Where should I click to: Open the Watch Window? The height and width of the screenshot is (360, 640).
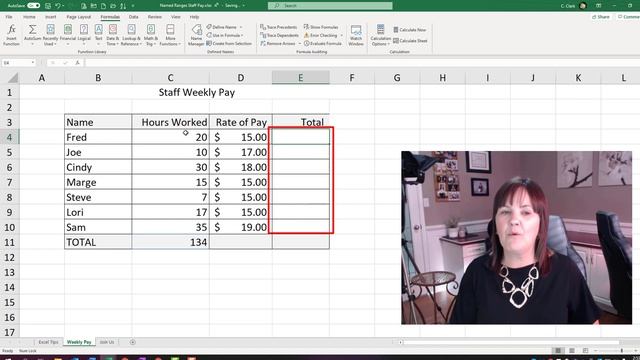356,35
